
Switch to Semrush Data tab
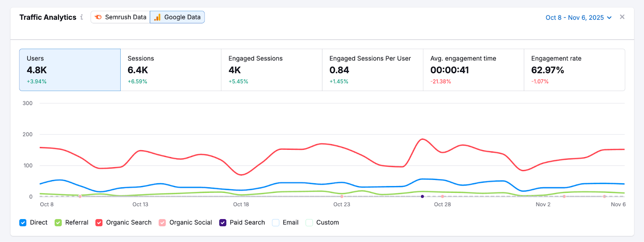[120, 17]
